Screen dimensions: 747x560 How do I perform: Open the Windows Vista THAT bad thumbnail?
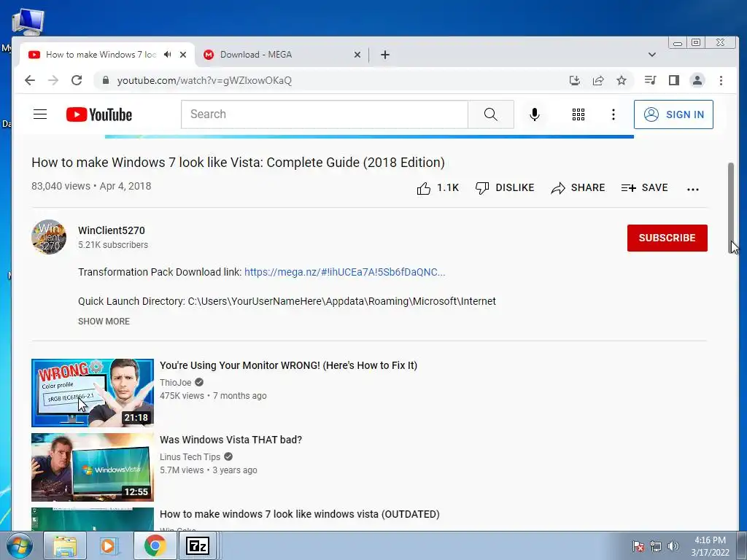(93, 467)
